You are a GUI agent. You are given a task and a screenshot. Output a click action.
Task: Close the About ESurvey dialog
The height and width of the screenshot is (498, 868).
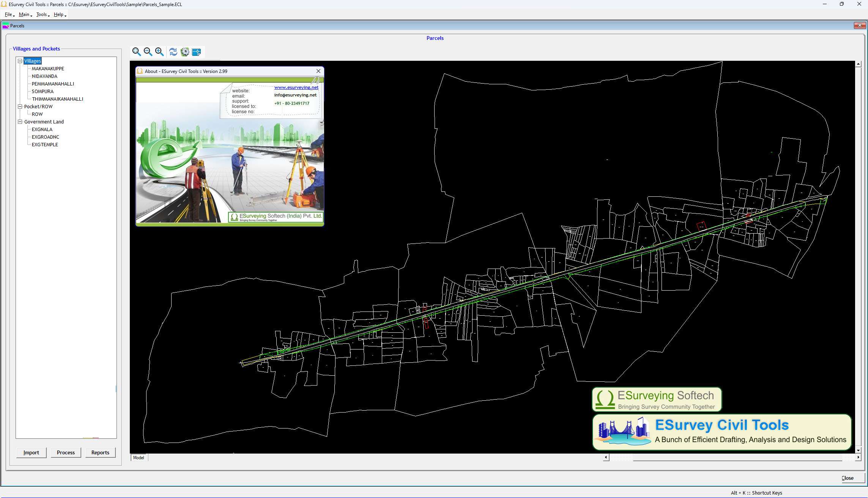tap(318, 71)
